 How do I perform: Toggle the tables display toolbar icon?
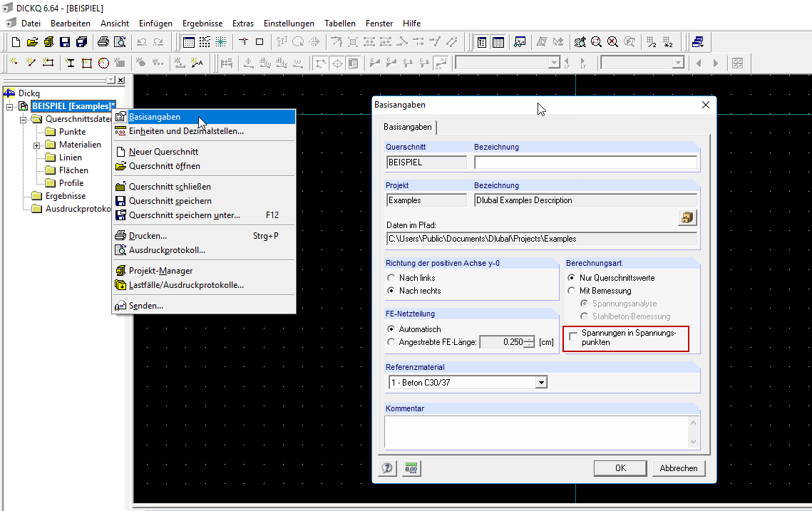(x=498, y=42)
